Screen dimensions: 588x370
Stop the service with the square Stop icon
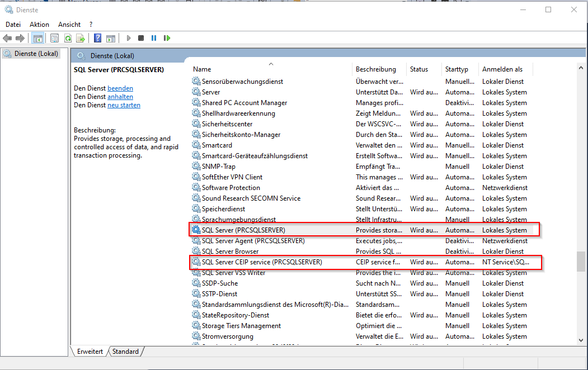141,38
